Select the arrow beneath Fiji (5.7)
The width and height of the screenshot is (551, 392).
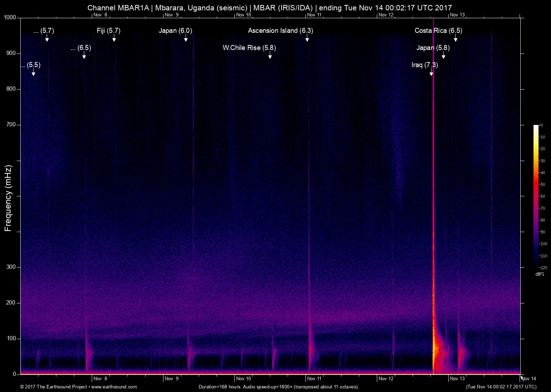114,39
